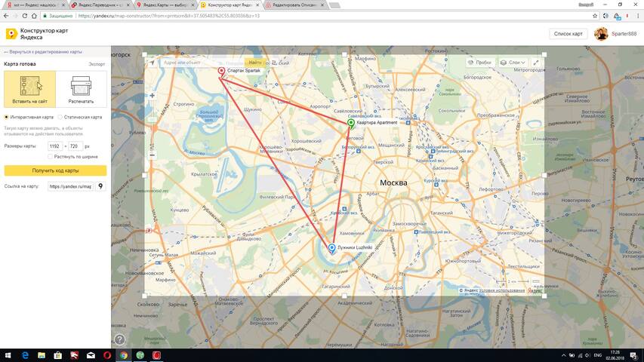The image size is (644, 362).
Task: Click the map ruler tool icon
Action: point(536,281)
